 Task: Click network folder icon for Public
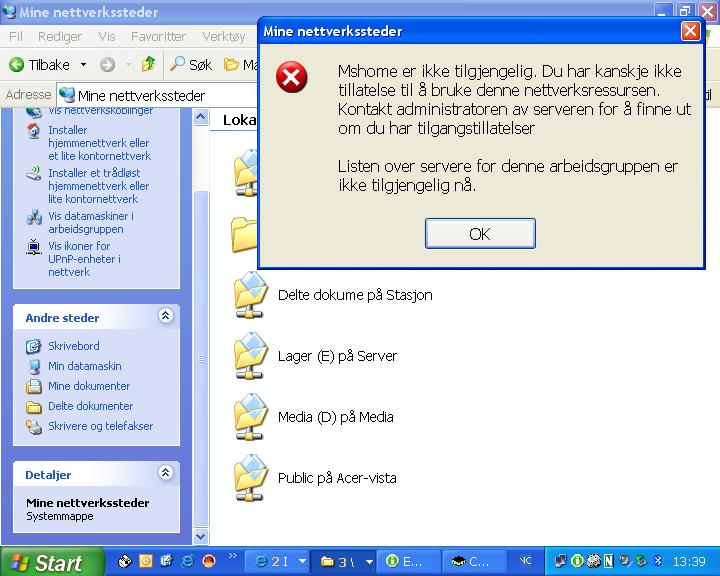(250, 478)
